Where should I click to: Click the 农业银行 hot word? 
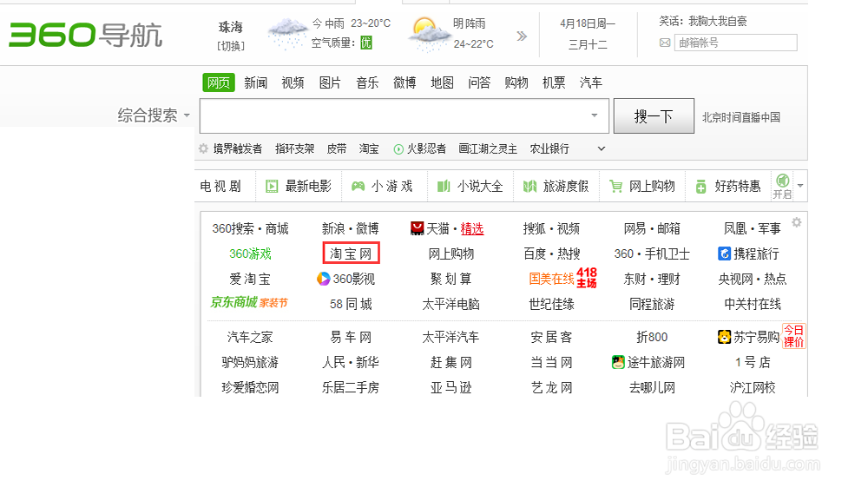[549, 148]
